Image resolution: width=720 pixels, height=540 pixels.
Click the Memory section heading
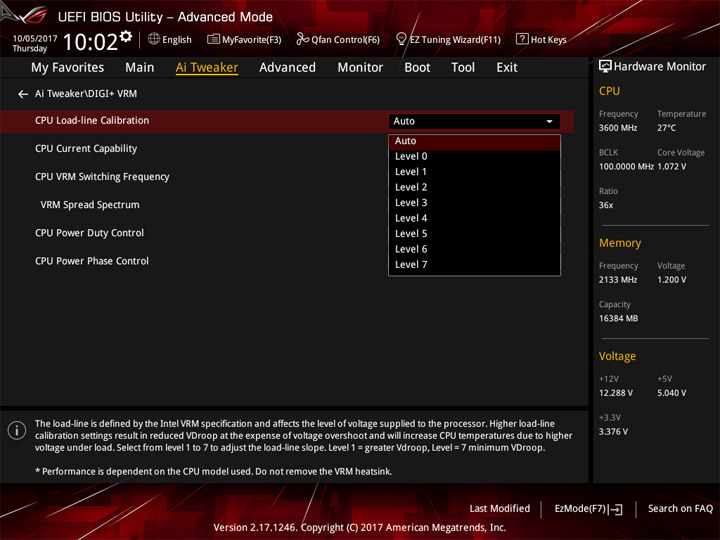pyautogui.click(x=620, y=243)
